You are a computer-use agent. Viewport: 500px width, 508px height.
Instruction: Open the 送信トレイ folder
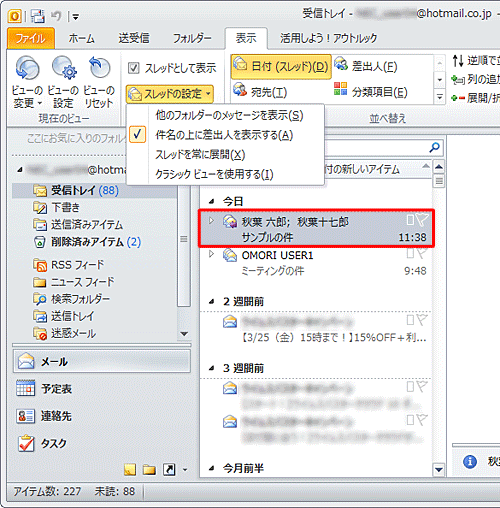(73, 316)
